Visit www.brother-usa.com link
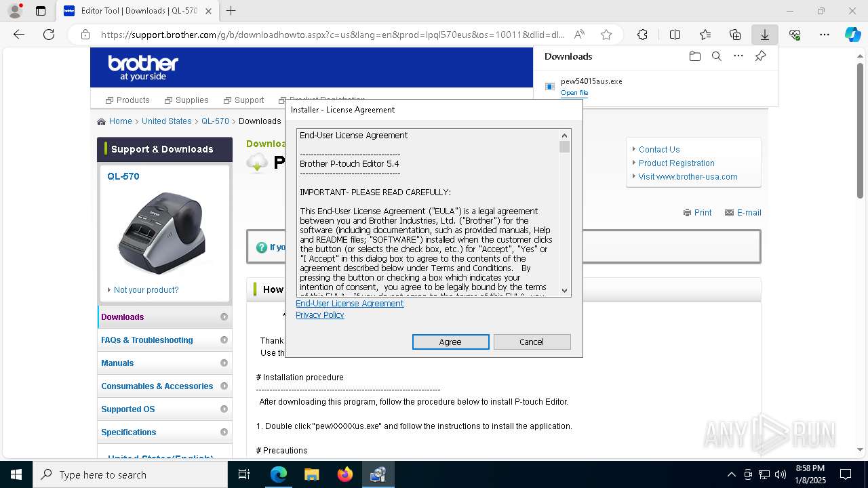The width and height of the screenshot is (868, 488). [x=688, y=177]
